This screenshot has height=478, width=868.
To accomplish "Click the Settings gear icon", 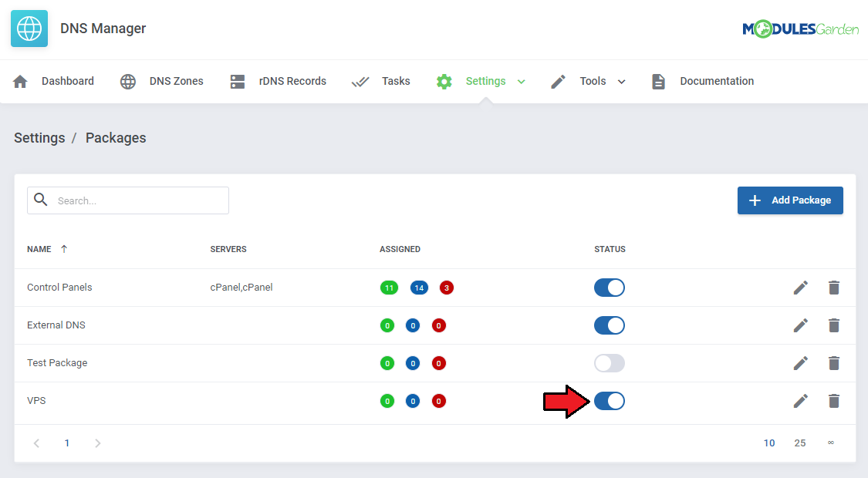I will tap(444, 81).
